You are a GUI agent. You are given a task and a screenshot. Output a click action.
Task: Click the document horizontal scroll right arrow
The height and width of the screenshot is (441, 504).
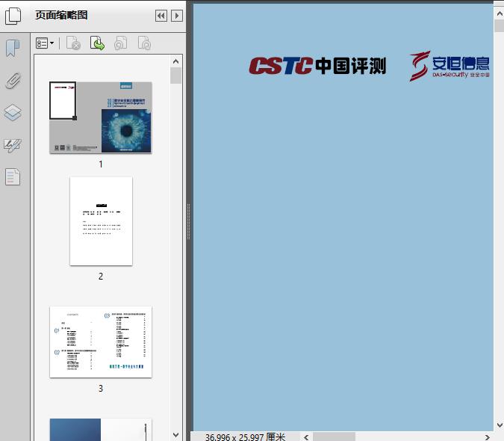(488, 437)
